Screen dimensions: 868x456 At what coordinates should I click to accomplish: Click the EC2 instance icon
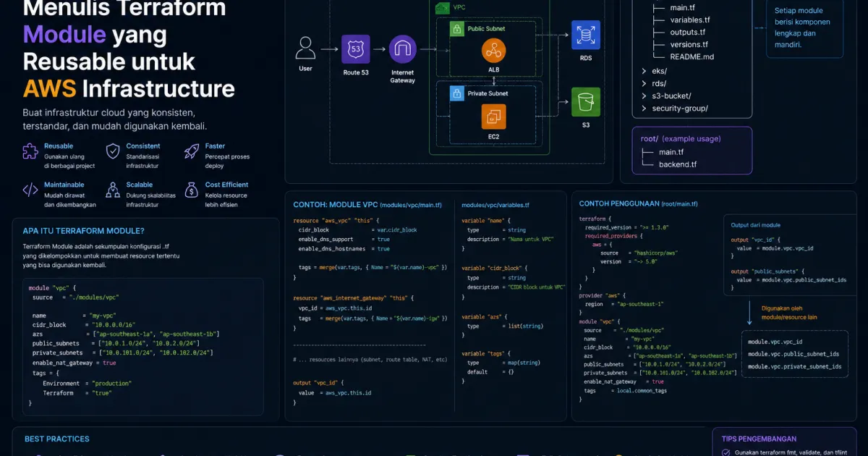point(494,116)
